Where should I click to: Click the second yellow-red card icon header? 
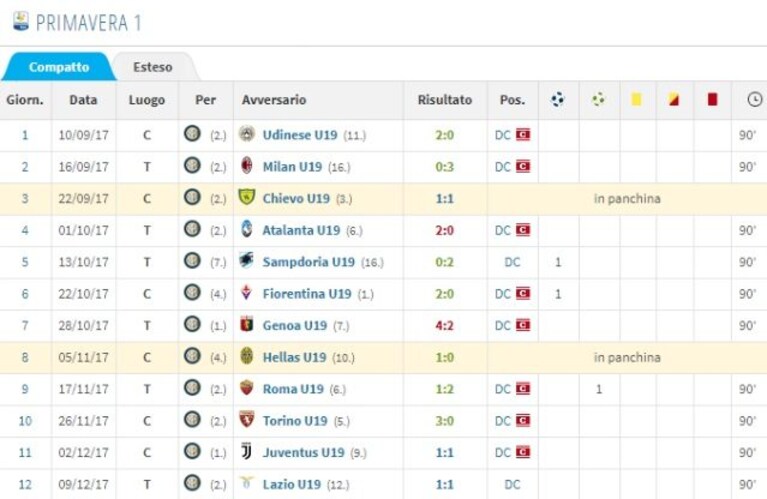pos(674,100)
